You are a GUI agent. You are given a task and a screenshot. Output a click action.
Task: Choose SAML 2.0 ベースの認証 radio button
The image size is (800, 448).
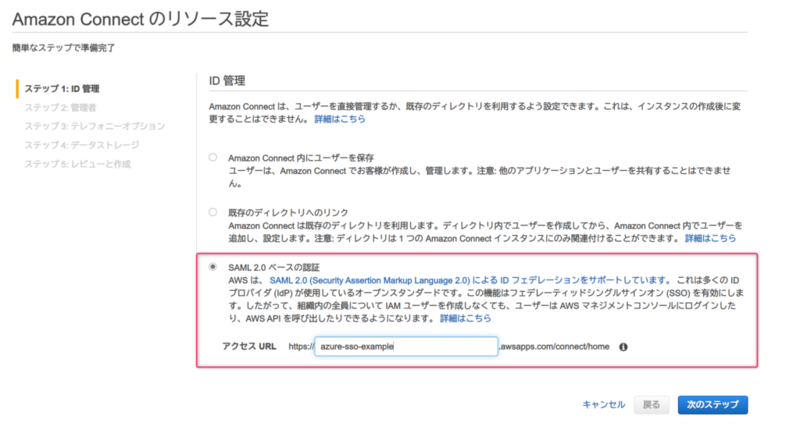click(x=213, y=267)
